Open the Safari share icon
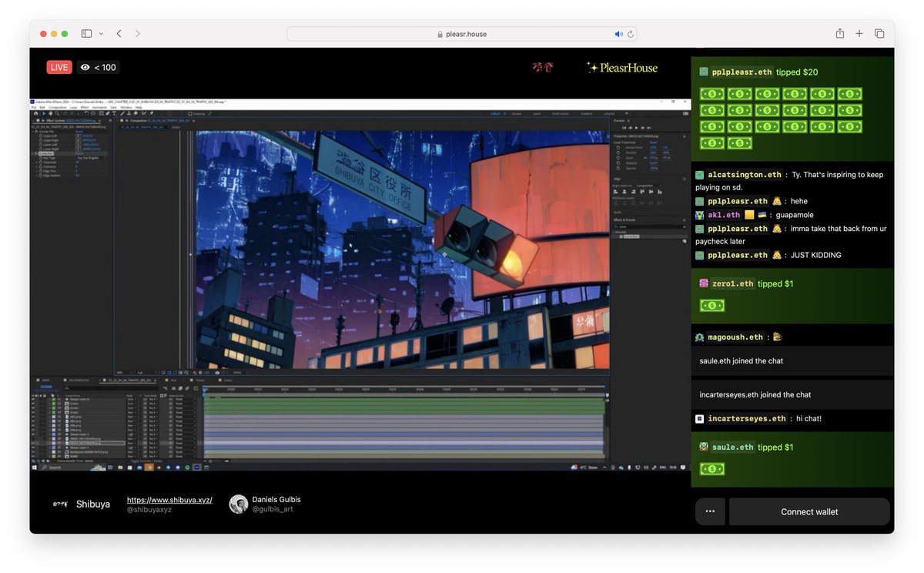This screenshot has height=573, width=924. click(840, 34)
